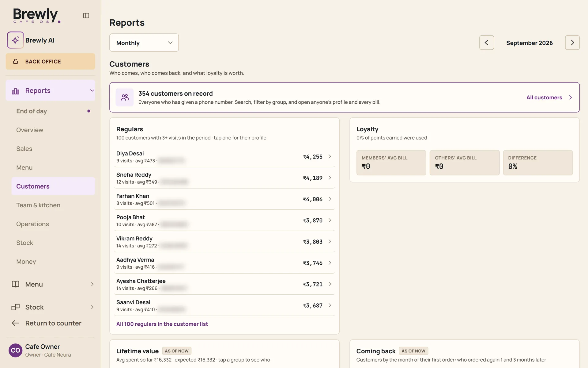Open the Monthly period dropdown

pyautogui.click(x=144, y=43)
